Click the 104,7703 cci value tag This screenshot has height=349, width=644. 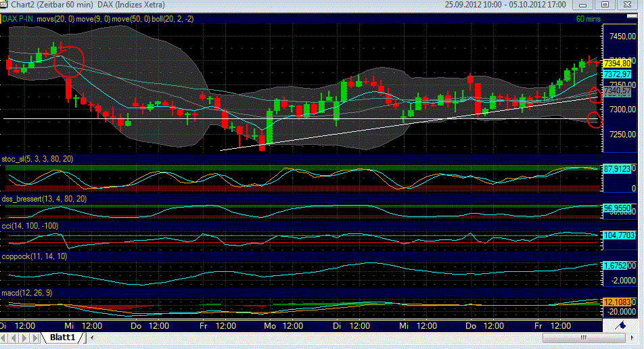(x=620, y=235)
